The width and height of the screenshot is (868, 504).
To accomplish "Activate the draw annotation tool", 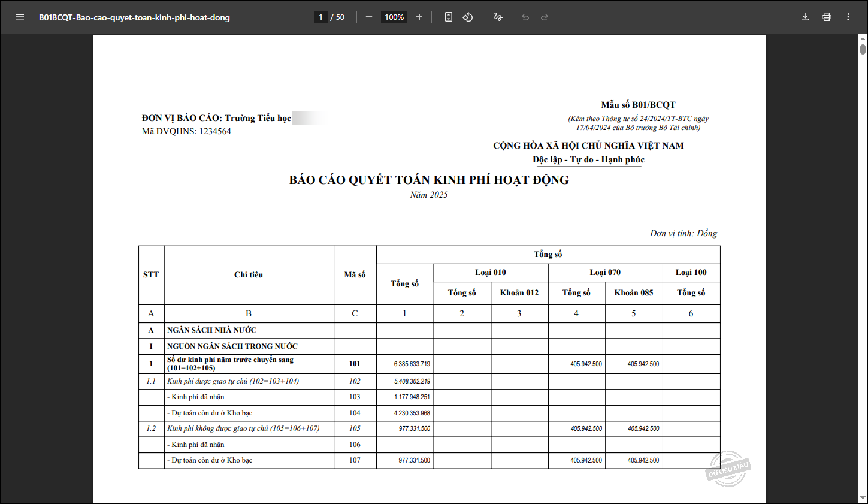I will tap(498, 17).
